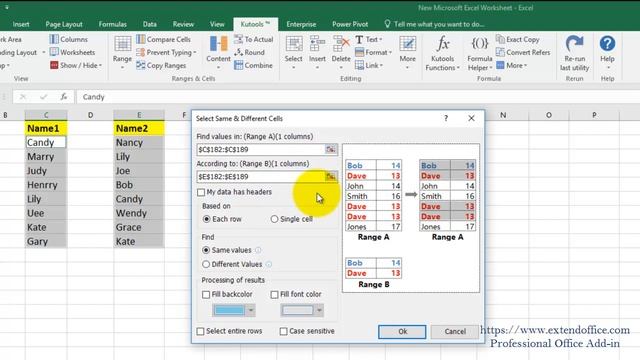Tick Case sensitive checkbox
The image size is (640, 360).
tap(283, 331)
